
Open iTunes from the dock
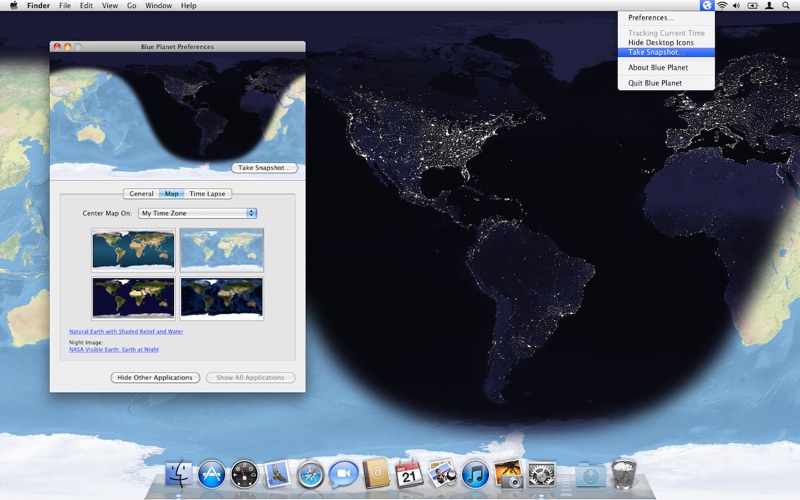point(475,473)
